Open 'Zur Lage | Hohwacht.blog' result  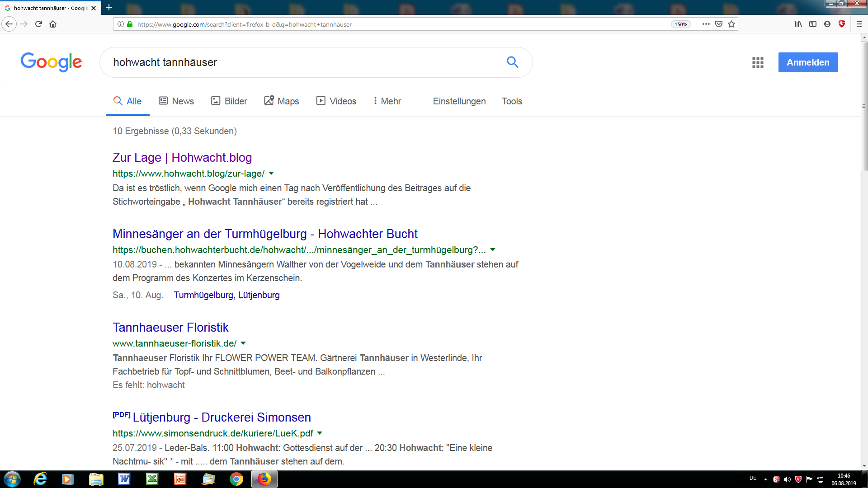pyautogui.click(x=182, y=157)
